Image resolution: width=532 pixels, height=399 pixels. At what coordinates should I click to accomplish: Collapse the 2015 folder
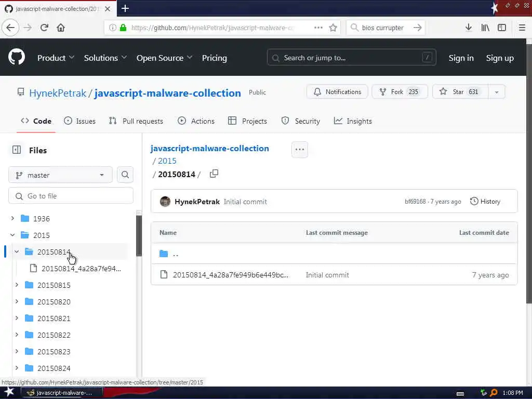(12, 235)
